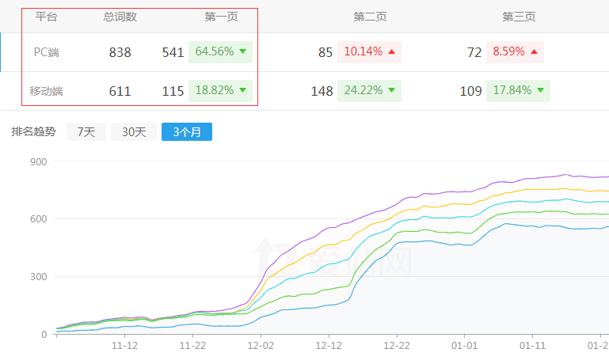Screen dimensions: 609x364
Task: Click the 移动端 platform row label
Action: (x=46, y=91)
